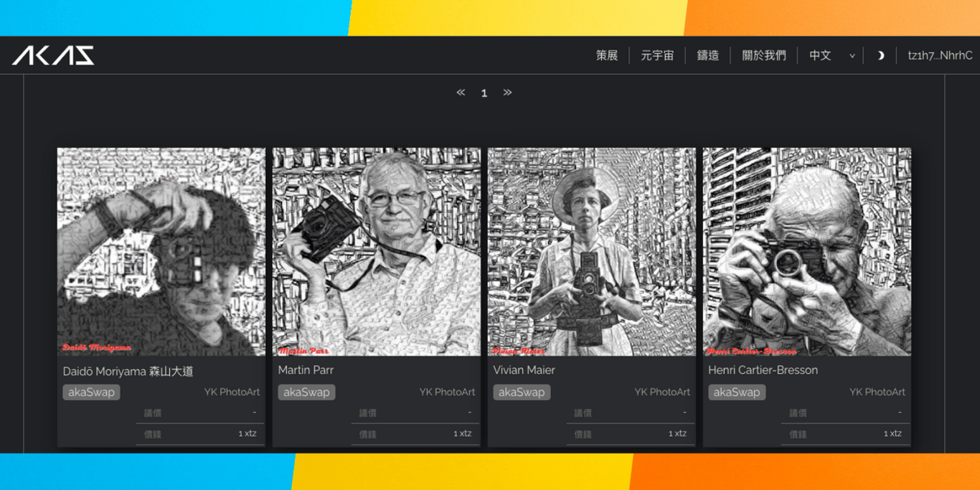Click 1 xtz price on Henri Cartier-Bresson card

(893, 433)
